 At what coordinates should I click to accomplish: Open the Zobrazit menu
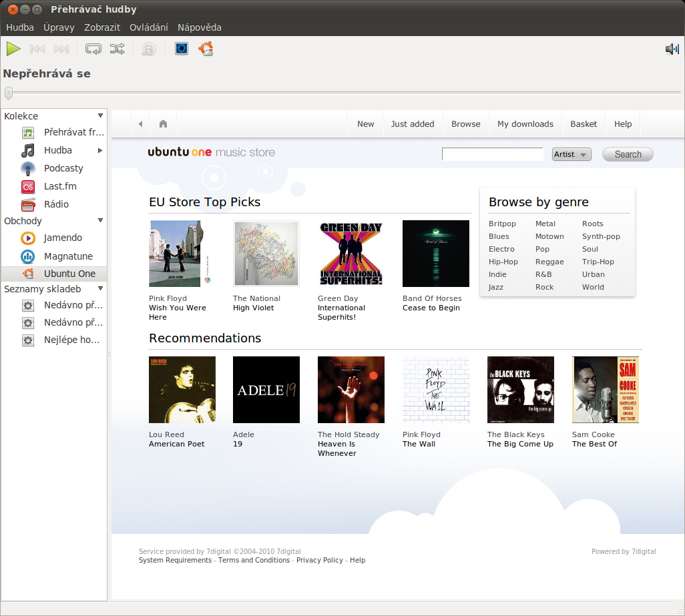click(x=102, y=27)
